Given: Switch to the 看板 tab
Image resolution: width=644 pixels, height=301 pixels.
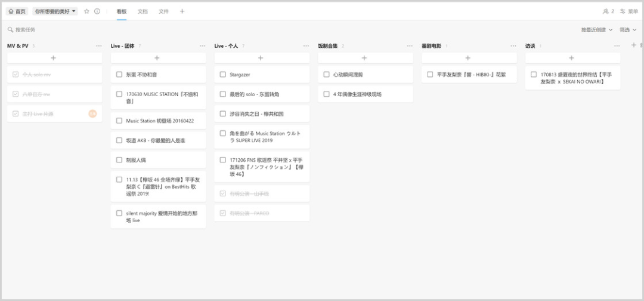Looking at the screenshot, I should click(122, 11).
